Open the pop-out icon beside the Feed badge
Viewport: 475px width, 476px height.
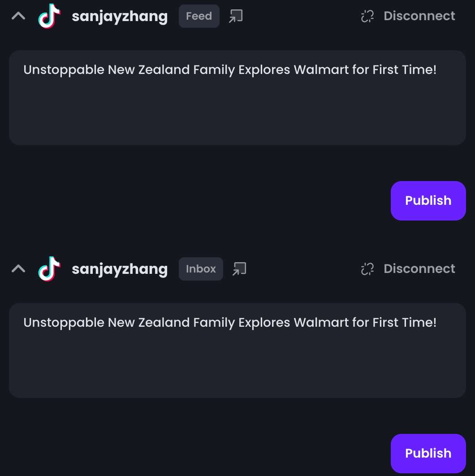pyautogui.click(x=236, y=17)
